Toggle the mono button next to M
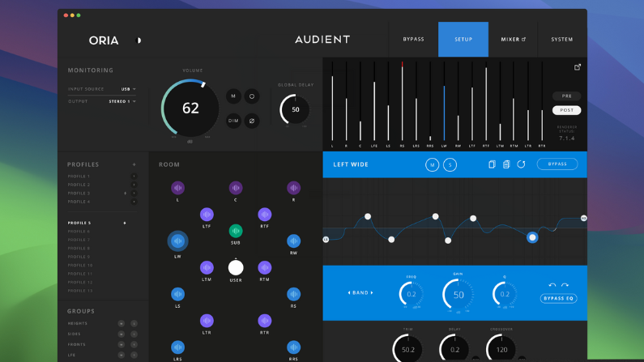The width and height of the screenshot is (644, 362). coord(252,96)
